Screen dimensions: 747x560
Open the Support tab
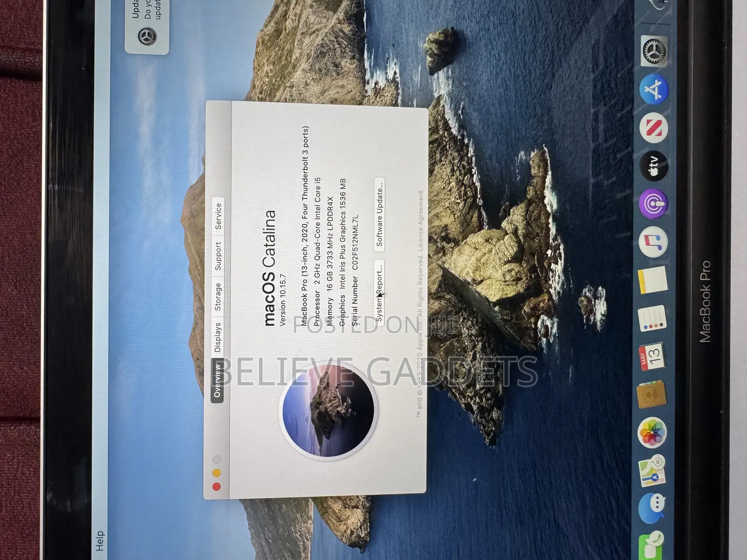(218, 256)
